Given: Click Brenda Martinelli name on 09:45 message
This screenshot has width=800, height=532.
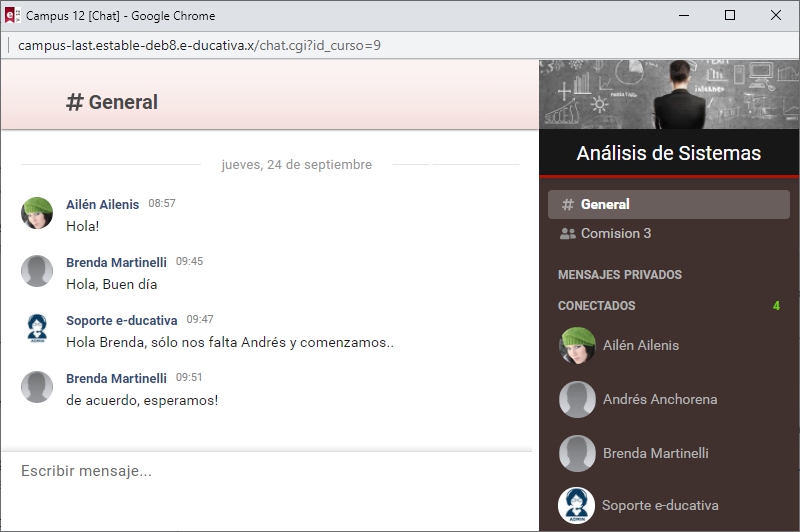Looking at the screenshot, I should click(116, 262).
